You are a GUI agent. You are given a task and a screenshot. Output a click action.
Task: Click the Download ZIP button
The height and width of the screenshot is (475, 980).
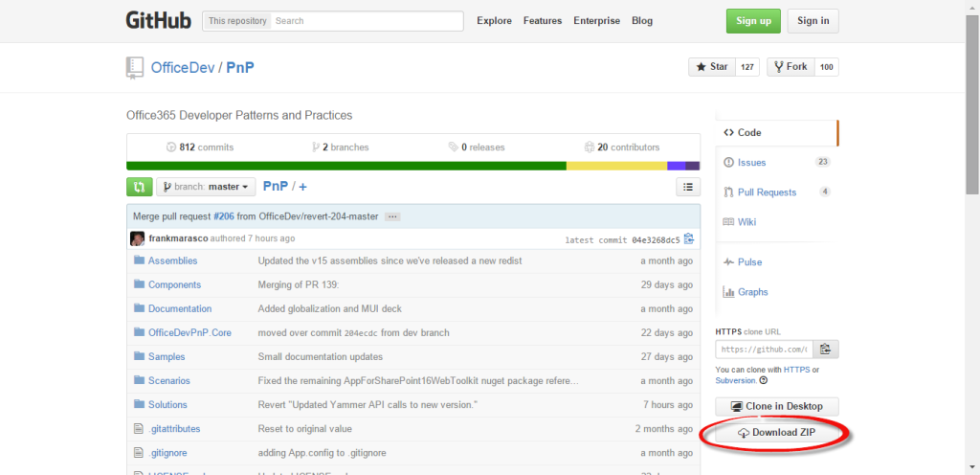(777, 433)
